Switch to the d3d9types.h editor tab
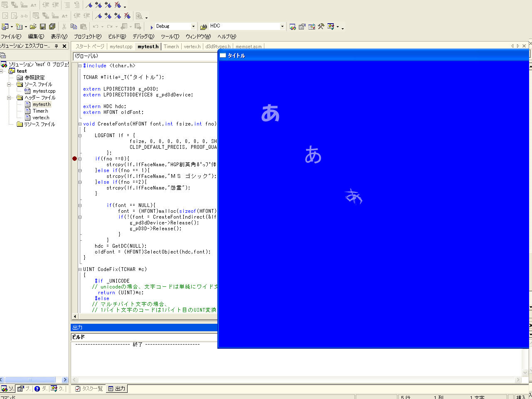Image resolution: width=532 pixels, height=399 pixels. [218, 47]
